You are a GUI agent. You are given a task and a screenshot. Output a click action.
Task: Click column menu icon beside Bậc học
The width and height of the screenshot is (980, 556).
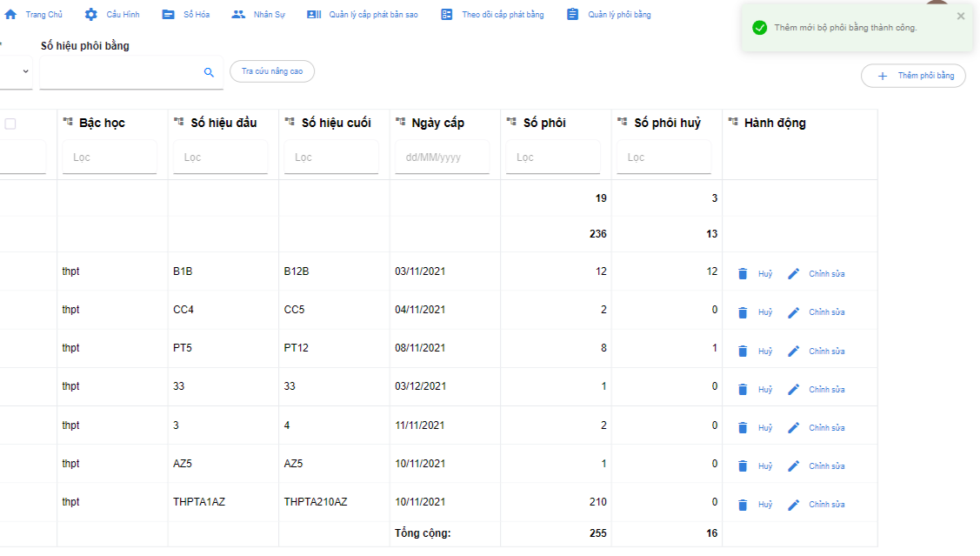(x=68, y=123)
